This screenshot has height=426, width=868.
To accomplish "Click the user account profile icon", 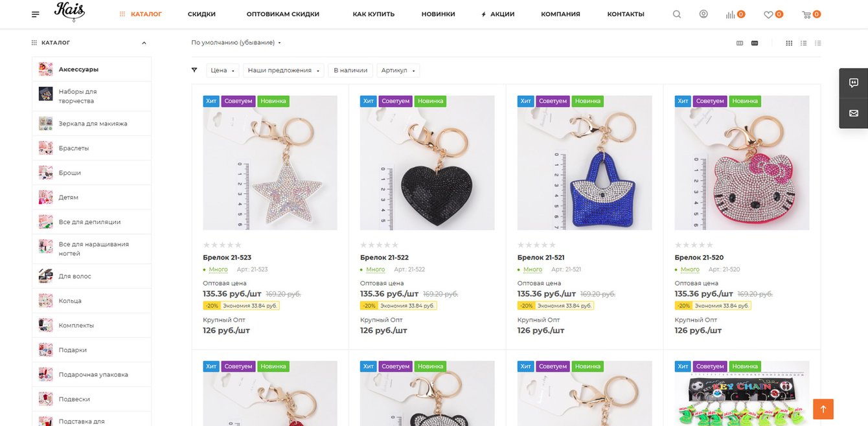I will (x=703, y=14).
